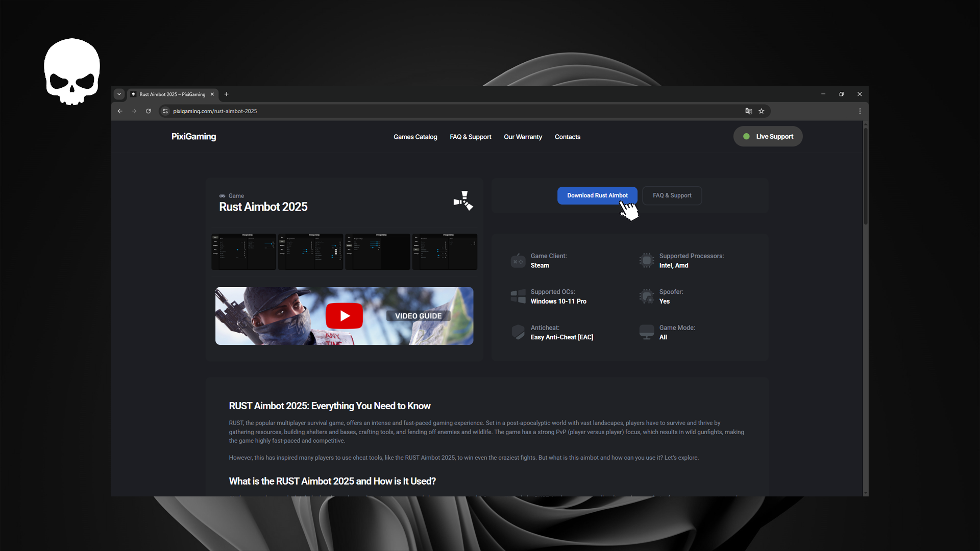Viewport: 980px width, 551px height.
Task: Open the second cheat menu screenshot thumbnail
Action: point(311,252)
